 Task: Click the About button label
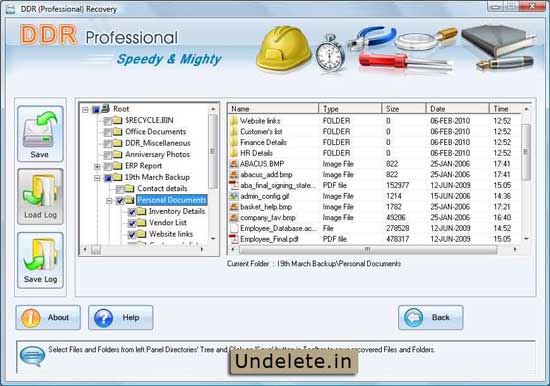click(x=58, y=318)
